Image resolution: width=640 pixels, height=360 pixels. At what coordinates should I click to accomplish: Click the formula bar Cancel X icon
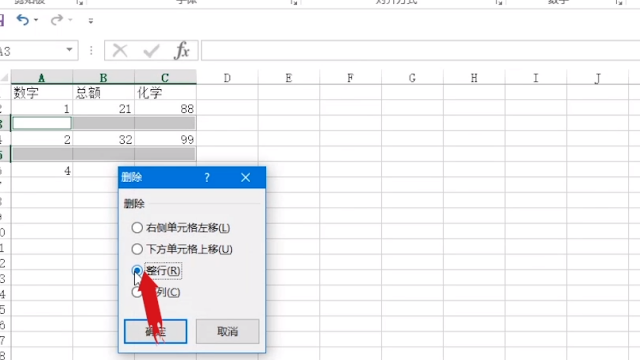tap(120, 51)
